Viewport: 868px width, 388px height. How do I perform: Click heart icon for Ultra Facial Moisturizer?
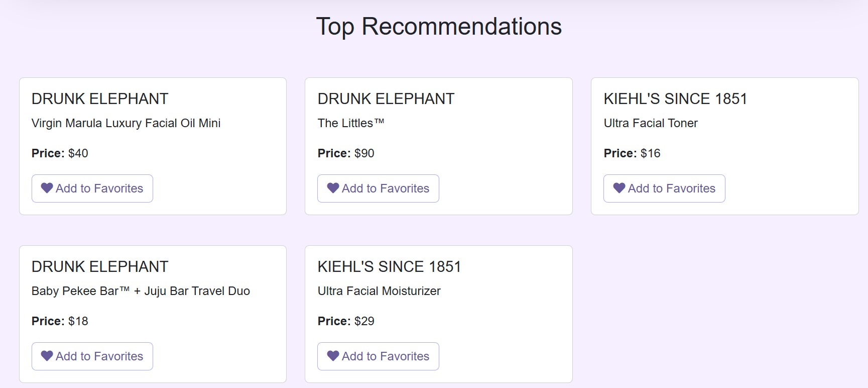click(333, 356)
